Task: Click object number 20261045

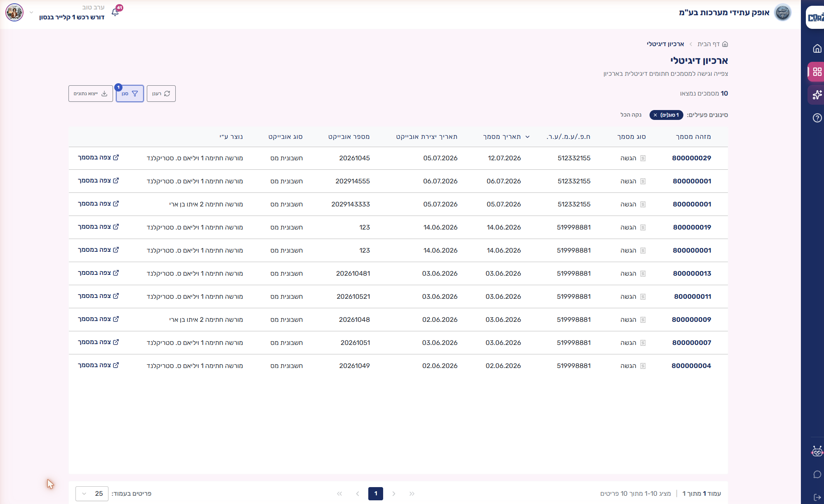Action: coord(355,158)
